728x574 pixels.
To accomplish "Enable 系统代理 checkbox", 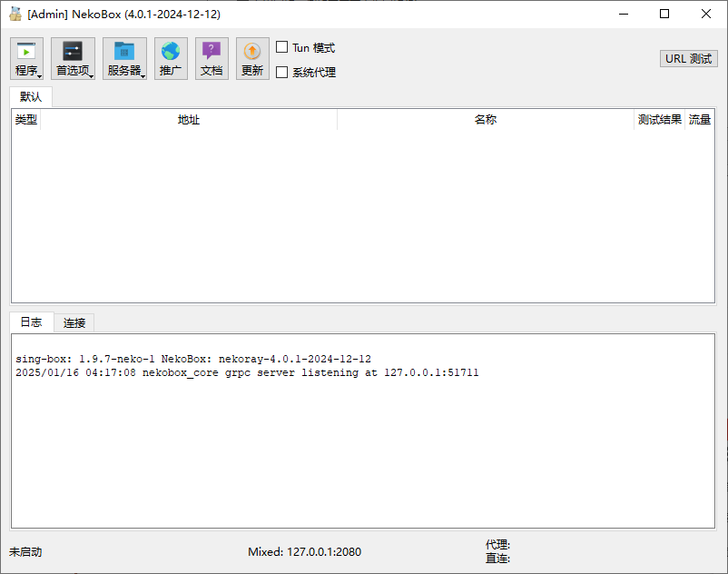I will tap(282, 72).
